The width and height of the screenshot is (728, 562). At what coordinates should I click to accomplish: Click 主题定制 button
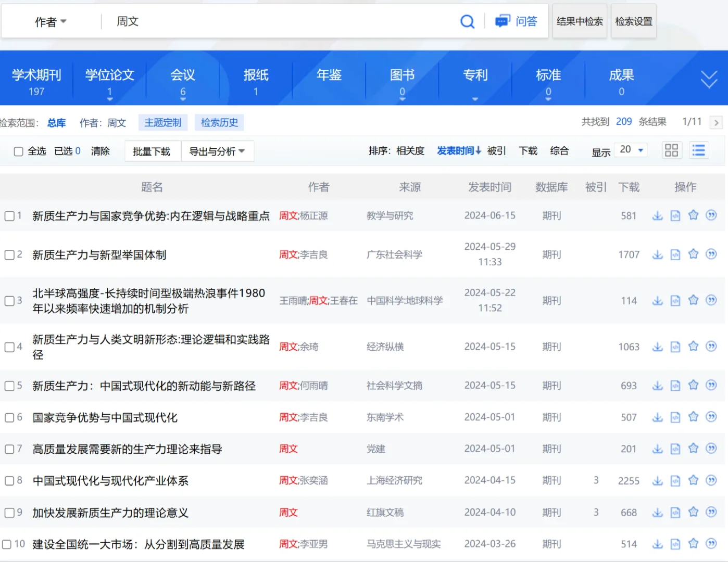click(x=163, y=123)
